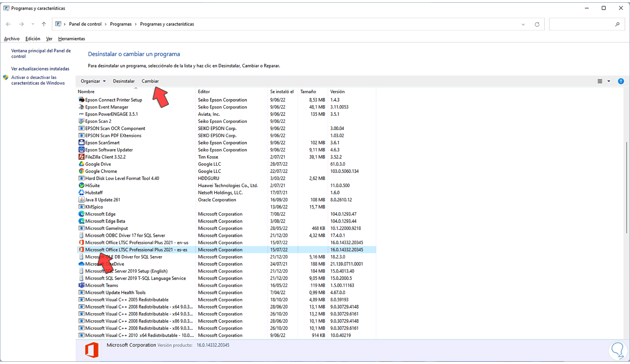
Task: Select Microsoft Visual C++ 2010 x64 Redistributable
Action: point(226,335)
